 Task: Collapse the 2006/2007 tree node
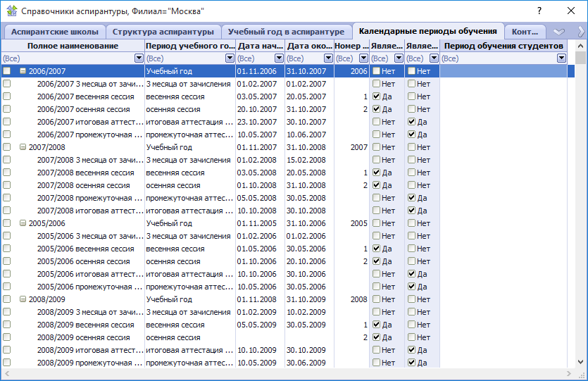(23, 71)
